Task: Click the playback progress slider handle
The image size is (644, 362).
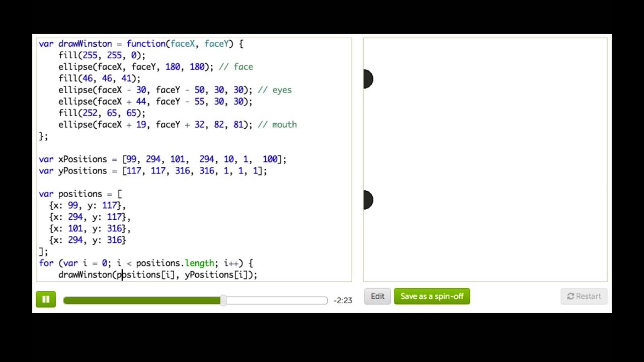Action: tap(223, 300)
